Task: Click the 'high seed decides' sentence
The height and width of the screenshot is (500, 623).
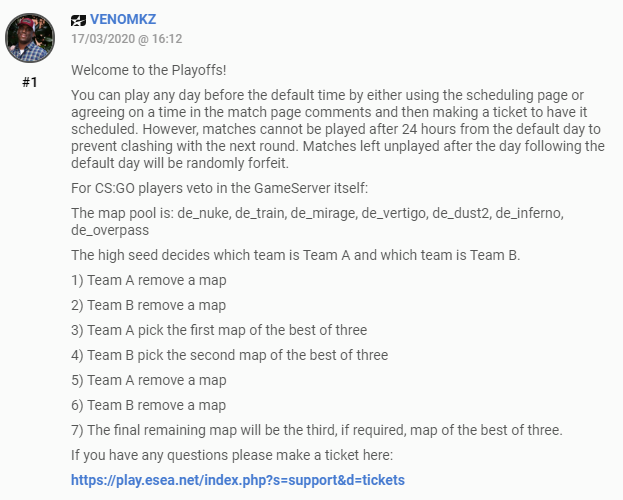Action: click(x=296, y=255)
